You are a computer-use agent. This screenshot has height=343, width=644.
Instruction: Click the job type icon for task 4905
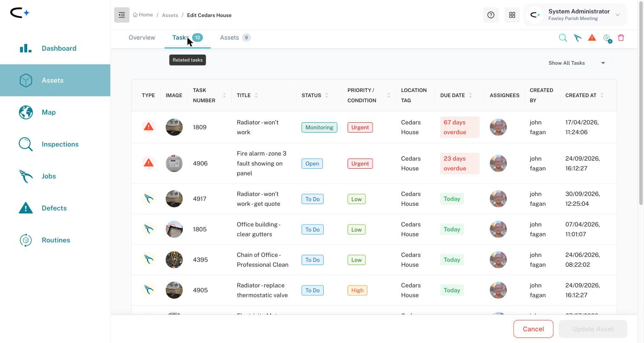(x=149, y=290)
